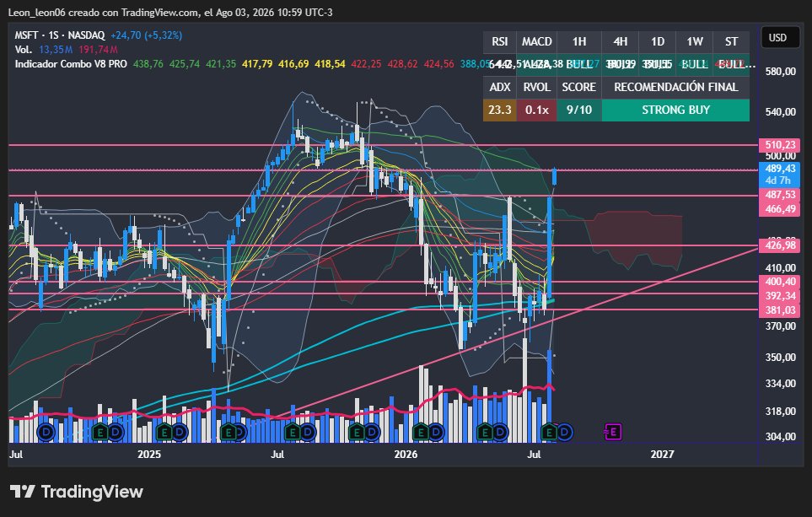Image resolution: width=812 pixels, height=517 pixels.
Task: Click the 466,49 pink price label
Action: (x=779, y=209)
